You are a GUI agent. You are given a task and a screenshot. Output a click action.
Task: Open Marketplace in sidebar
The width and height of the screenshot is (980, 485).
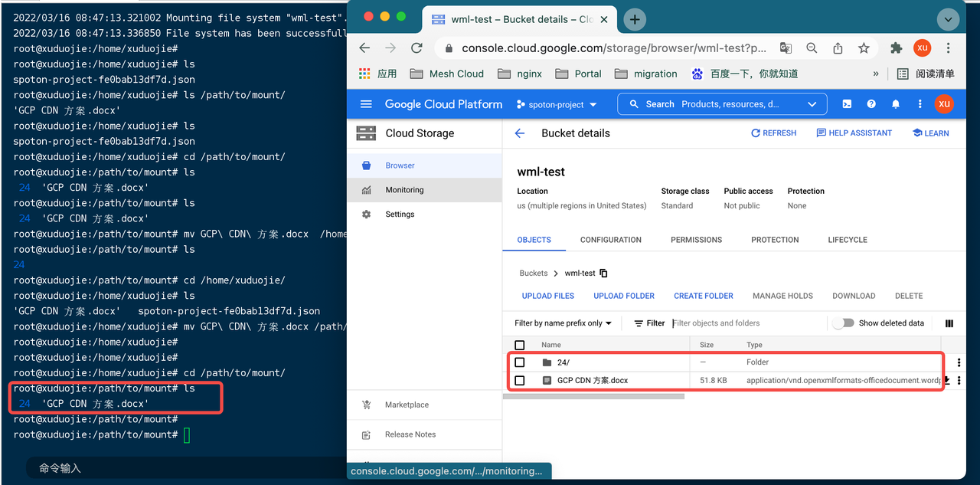[x=424, y=405]
